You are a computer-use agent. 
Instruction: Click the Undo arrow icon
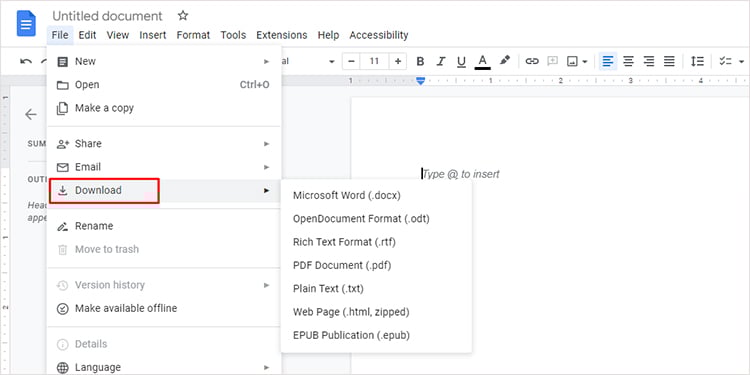click(26, 61)
